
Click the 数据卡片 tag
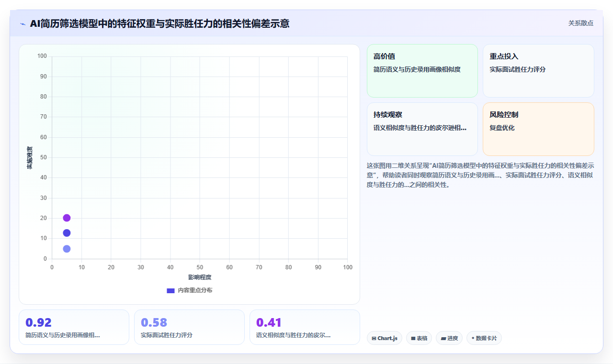coord(484,338)
